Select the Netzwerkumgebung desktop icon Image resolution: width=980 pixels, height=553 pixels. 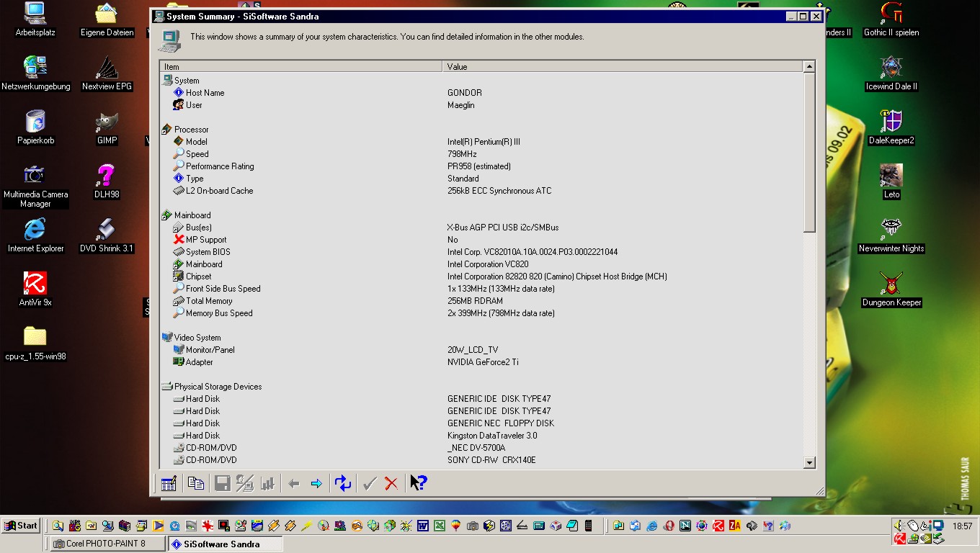pos(35,73)
